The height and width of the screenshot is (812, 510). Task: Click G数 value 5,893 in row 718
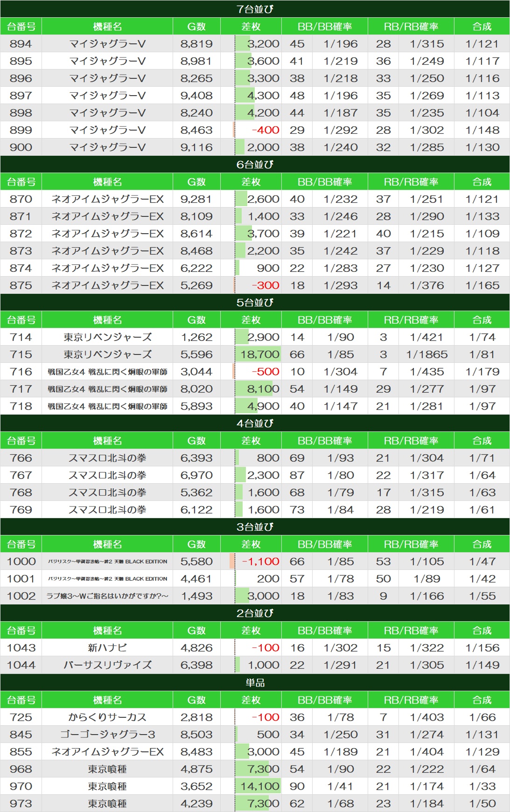click(196, 406)
